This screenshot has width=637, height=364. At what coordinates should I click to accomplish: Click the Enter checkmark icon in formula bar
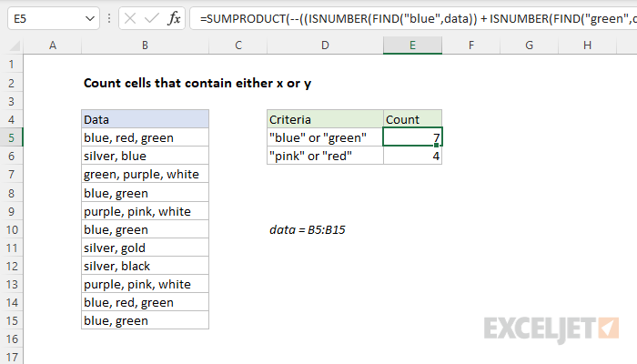(x=149, y=18)
